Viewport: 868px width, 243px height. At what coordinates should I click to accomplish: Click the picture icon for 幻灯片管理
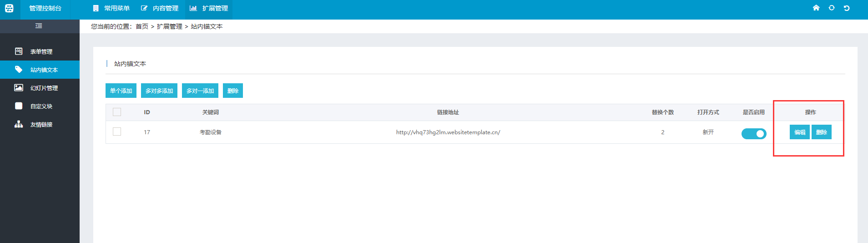coord(19,87)
